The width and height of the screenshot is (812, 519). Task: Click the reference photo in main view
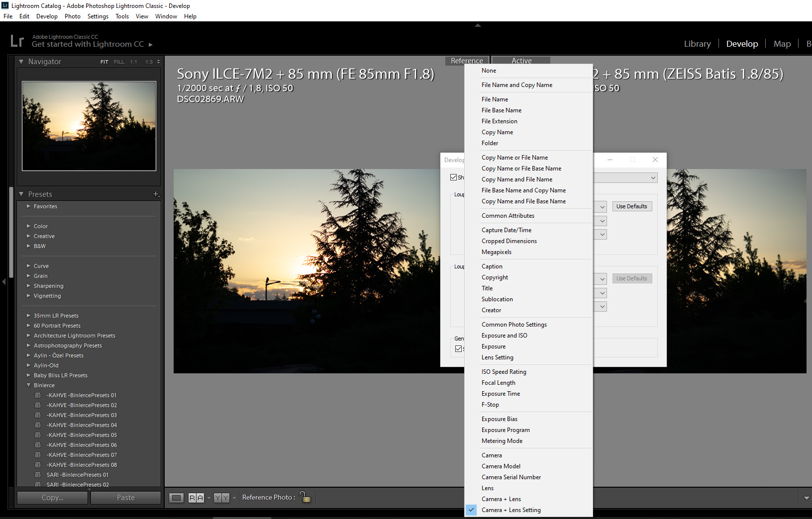pos(307,271)
